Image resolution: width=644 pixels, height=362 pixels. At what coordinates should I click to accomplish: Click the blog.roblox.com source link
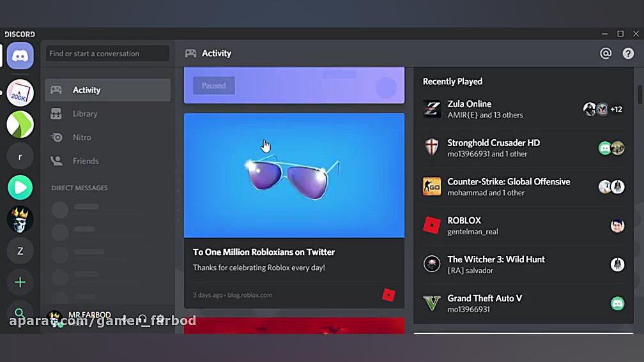[250, 295]
